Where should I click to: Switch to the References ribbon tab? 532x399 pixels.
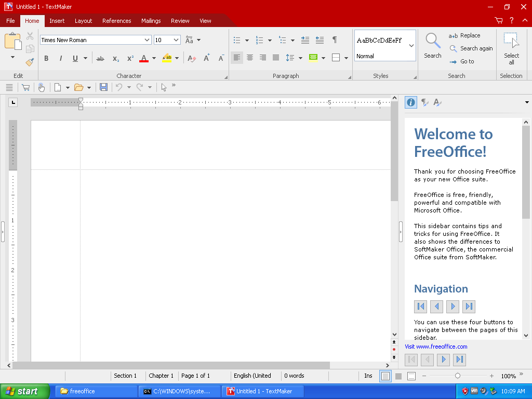117,21
